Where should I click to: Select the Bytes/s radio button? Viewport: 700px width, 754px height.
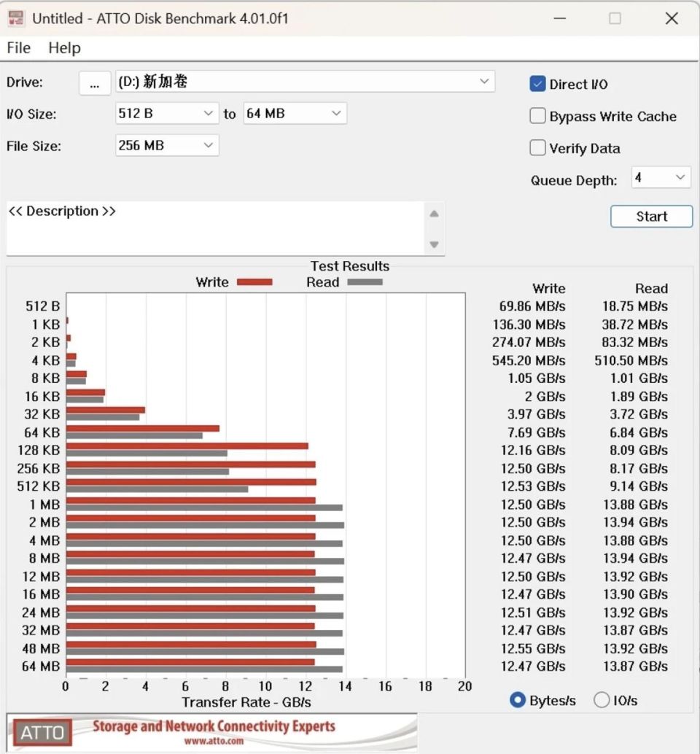517,700
